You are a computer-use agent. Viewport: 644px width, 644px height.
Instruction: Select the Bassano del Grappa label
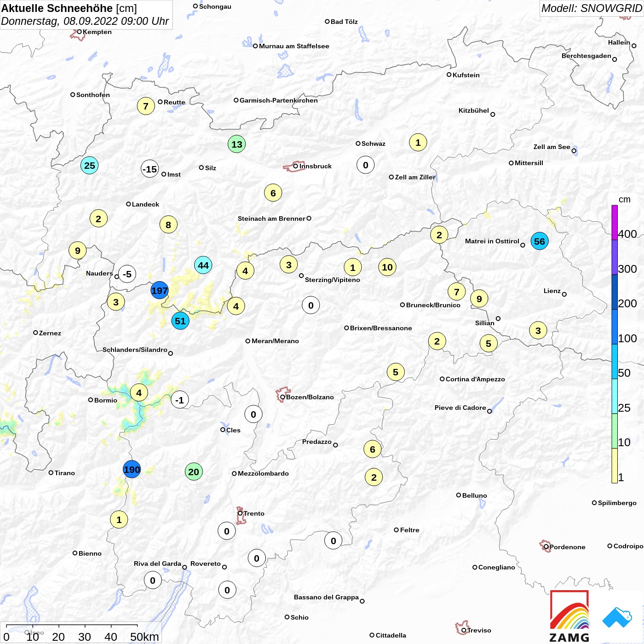pyautogui.click(x=326, y=597)
